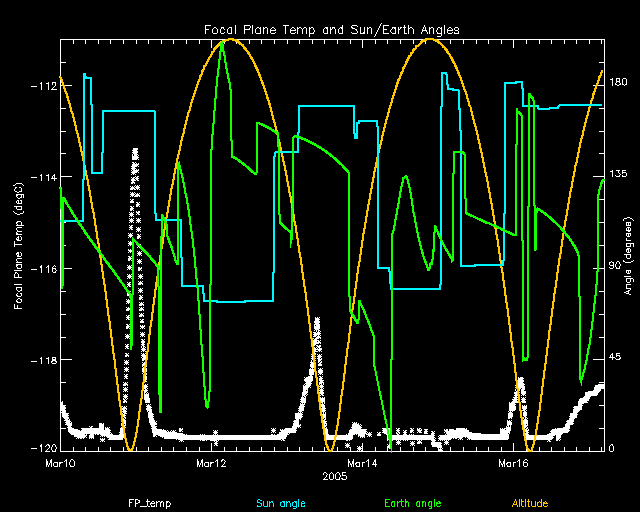Click the 135 angle tick label
This screenshot has height=512, width=640.
(618, 177)
